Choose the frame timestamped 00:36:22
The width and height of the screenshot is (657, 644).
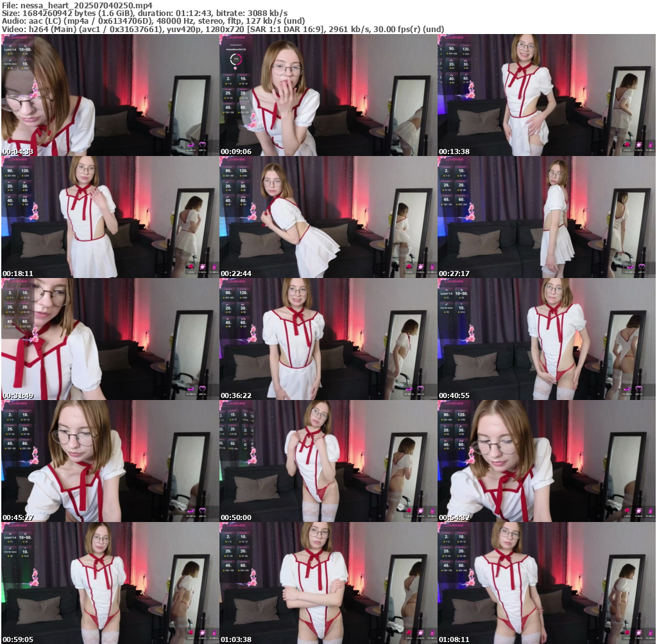[328, 339]
